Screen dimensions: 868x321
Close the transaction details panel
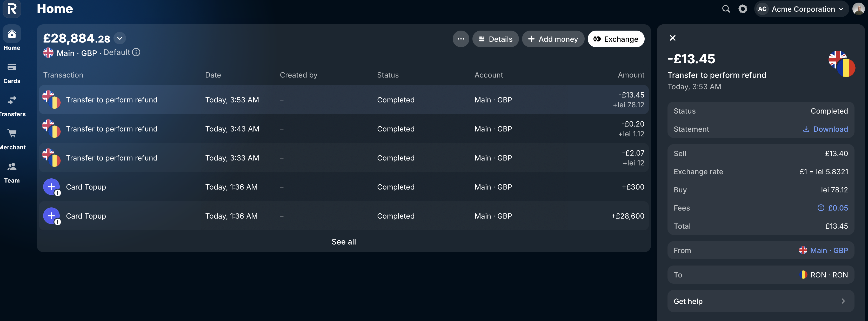click(673, 38)
